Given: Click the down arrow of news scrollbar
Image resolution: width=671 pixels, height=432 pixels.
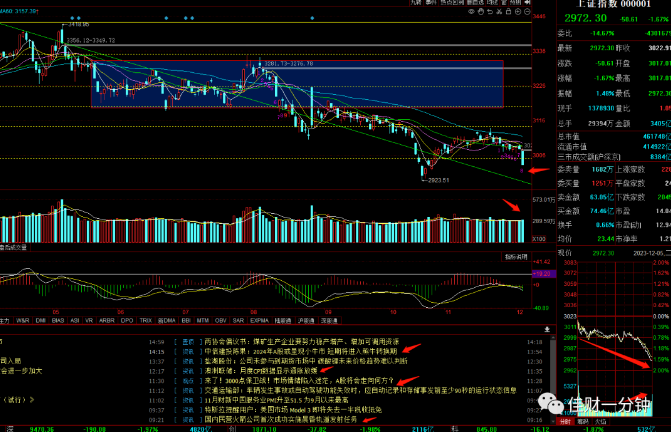Looking at the screenshot, I should coord(552,421).
